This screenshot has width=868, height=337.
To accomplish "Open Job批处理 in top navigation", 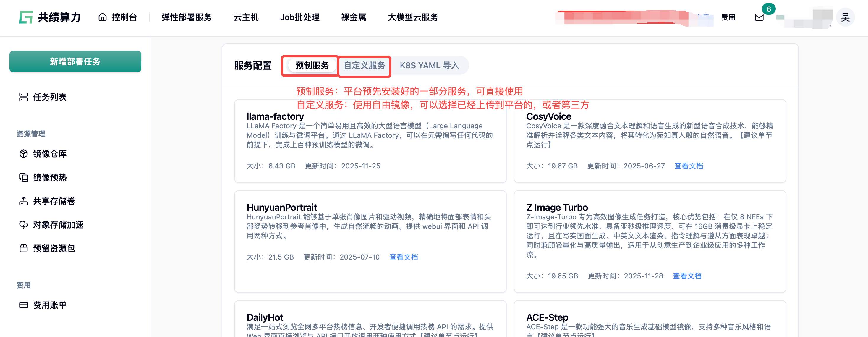I will (x=299, y=17).
